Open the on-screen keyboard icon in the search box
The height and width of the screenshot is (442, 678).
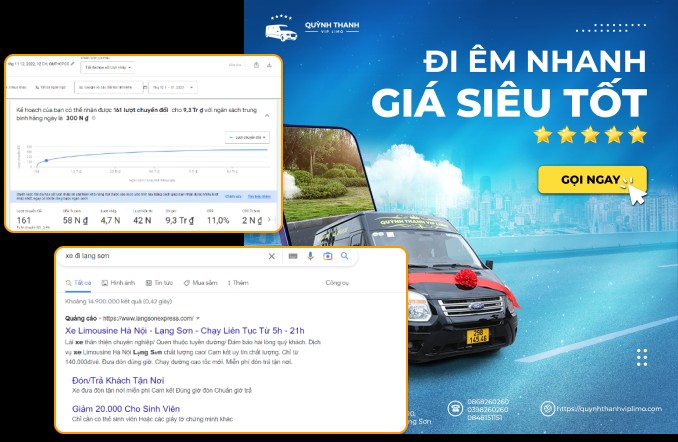pos(293,256)
